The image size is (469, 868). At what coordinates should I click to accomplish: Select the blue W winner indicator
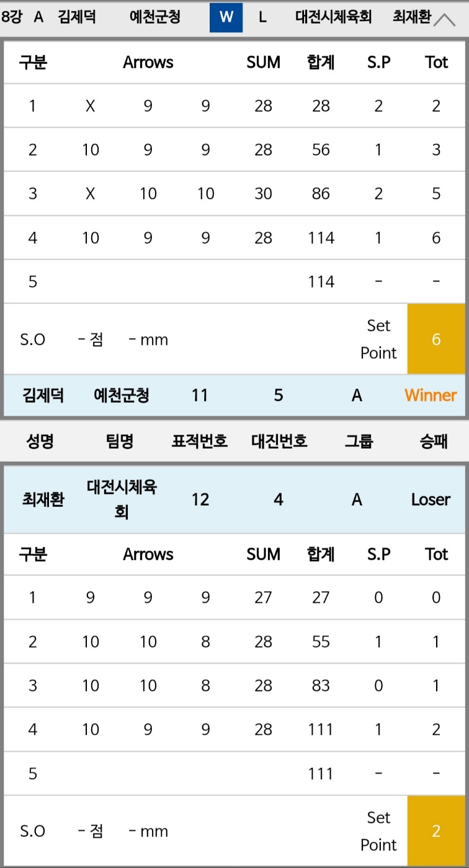click(x=226, y=17)
